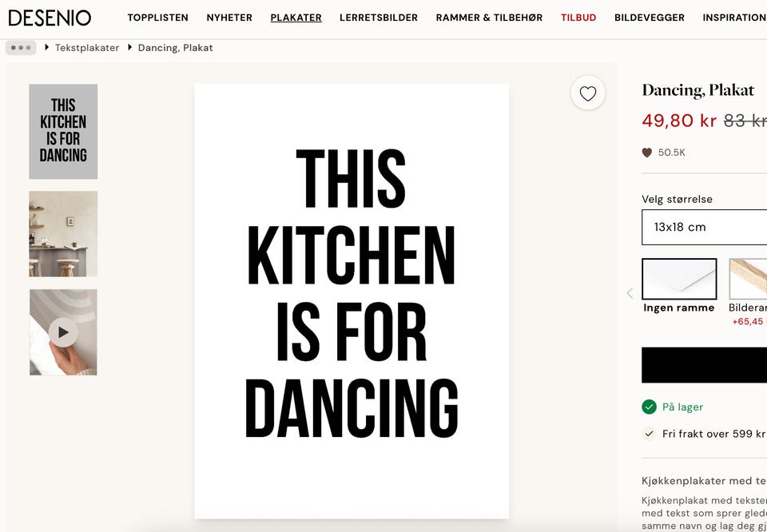Image resolution: width=767 pixels, height=532 pixels.
Task: Open the Velg størrelse 13x18 cm dropdown
Action: pos(705,227)
